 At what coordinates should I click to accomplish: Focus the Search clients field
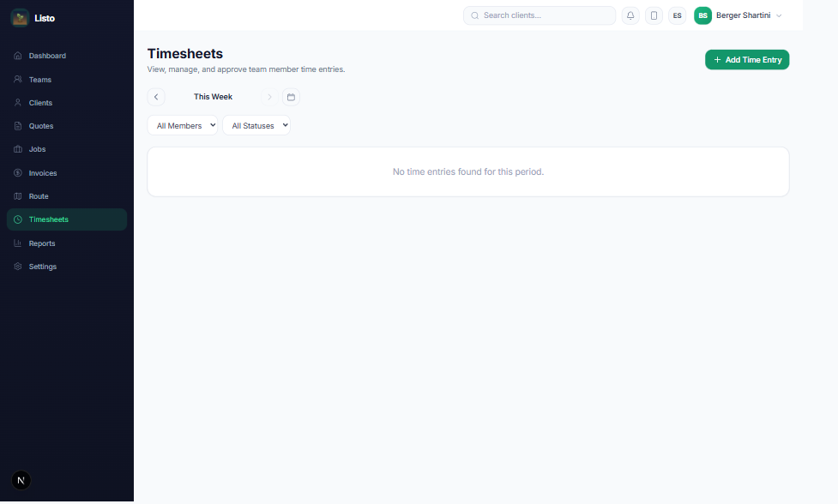[x=540, y=15]
